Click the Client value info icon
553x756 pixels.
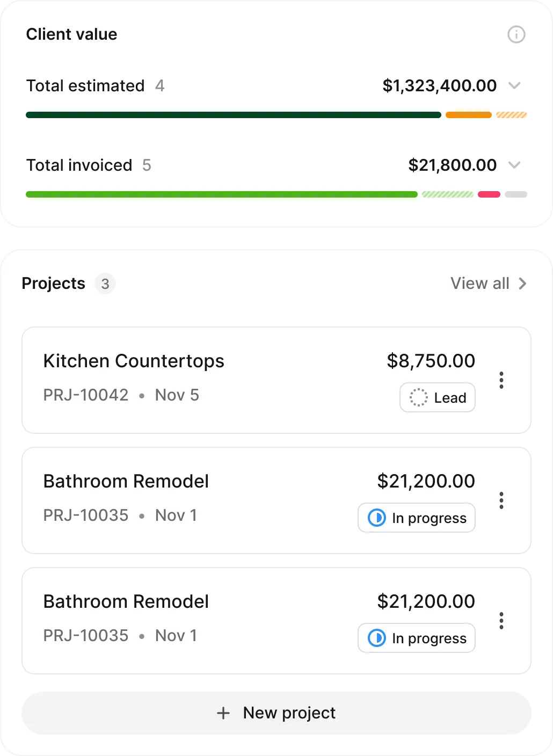pyautogui.click(x=516, y=35)
